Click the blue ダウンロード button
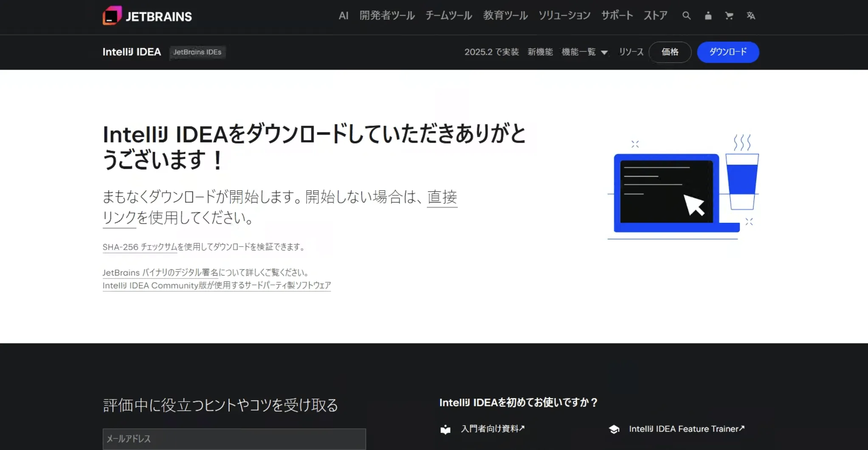868x450 pixels. tap(728, 52)
